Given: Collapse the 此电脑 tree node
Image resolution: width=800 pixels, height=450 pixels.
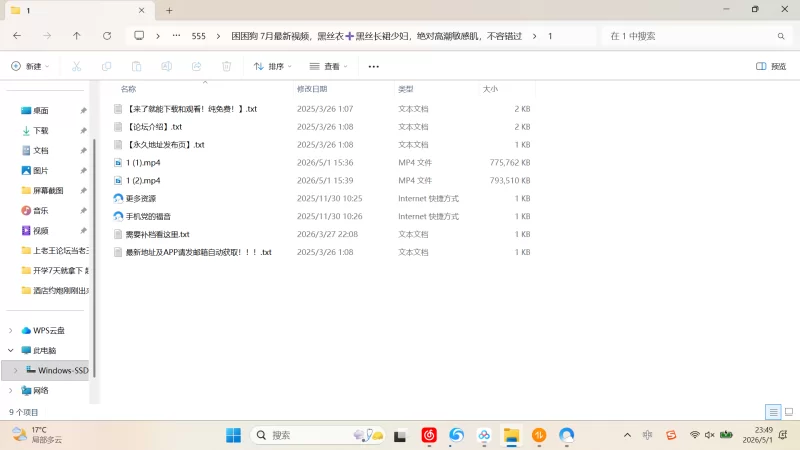Looking at the screenshot, I should point(10,351).
